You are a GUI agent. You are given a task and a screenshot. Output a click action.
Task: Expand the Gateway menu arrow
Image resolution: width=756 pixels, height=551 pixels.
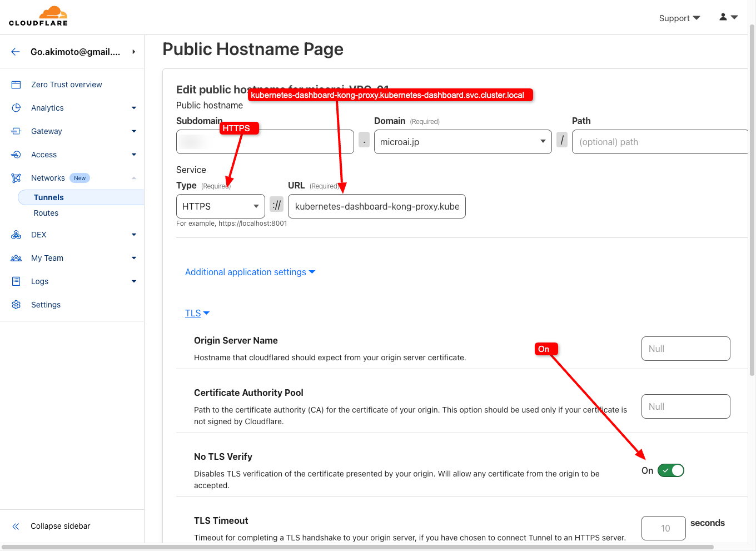(x=134, y=131)
